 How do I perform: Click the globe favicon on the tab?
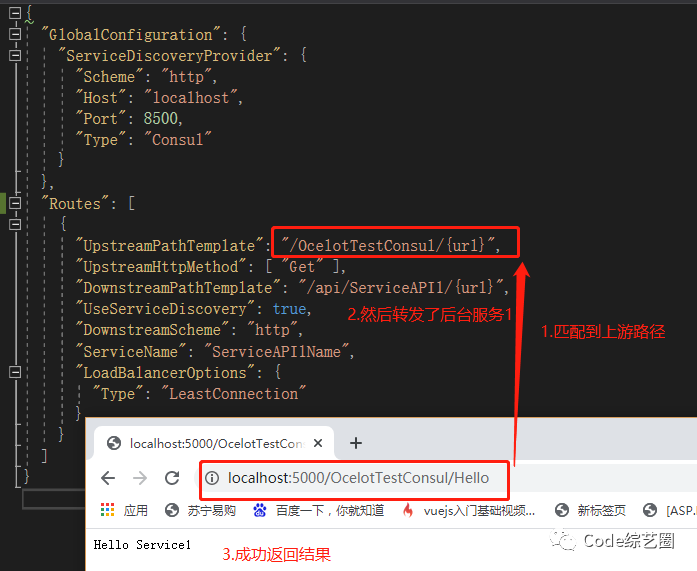[114, 443]
